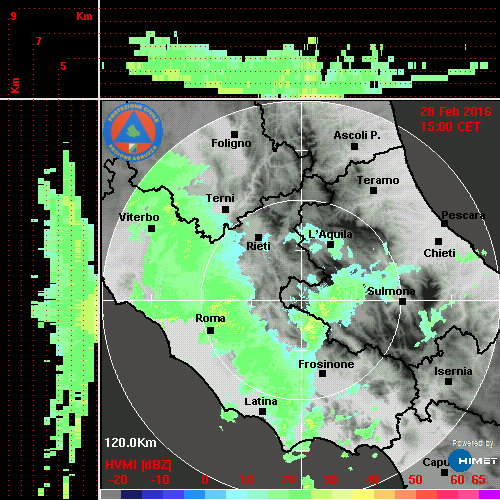Click the gray swatch on color bar

coord(111,494)
